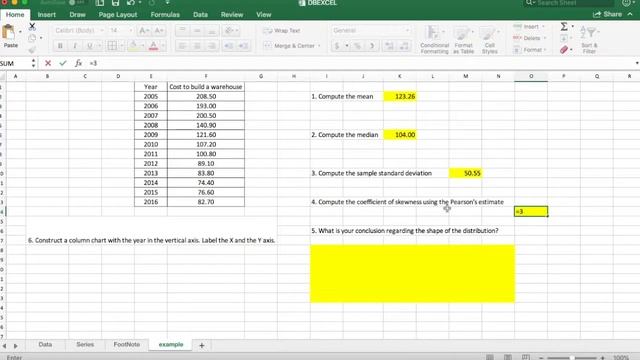Image resolution: width=640 pixels, height=360 pixels.
Task: Toggle align text right
Action: 212,46
